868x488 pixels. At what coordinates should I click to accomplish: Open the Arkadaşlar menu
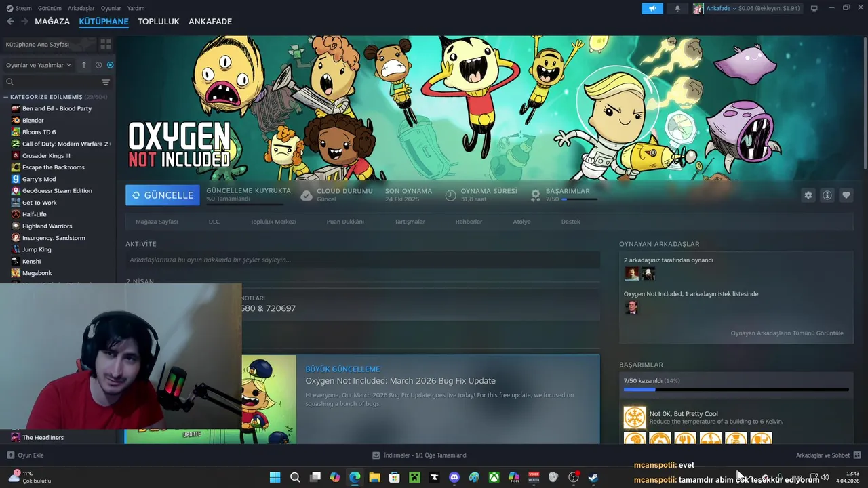(x=81, y=8)
